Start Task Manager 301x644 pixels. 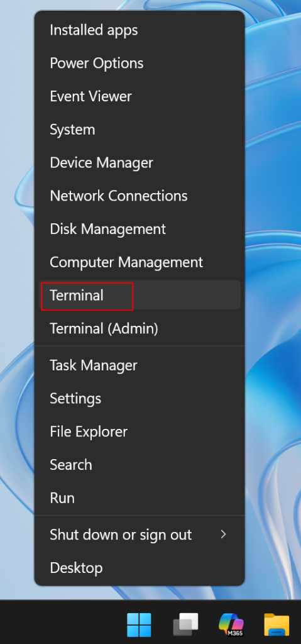click(x=140, y=365)
